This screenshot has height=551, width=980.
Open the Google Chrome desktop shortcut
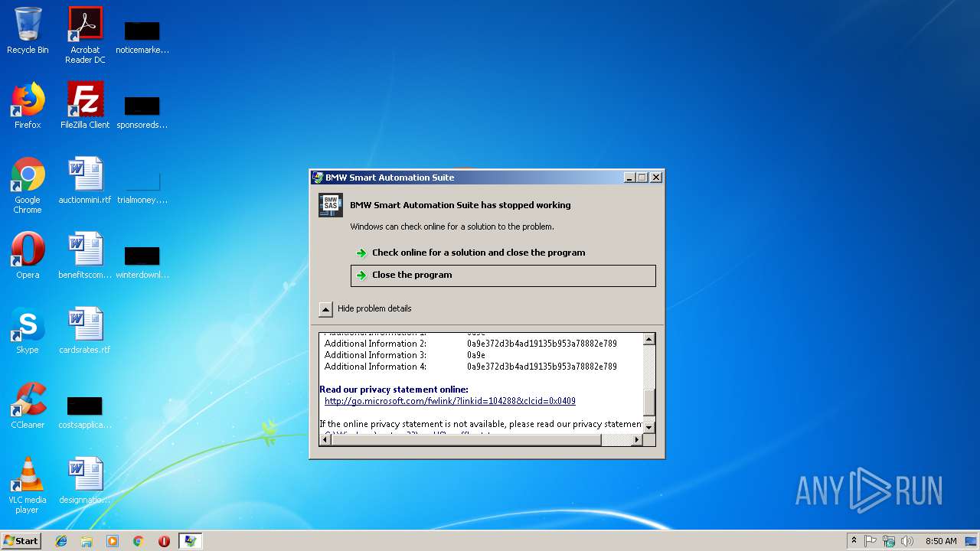[28, 185]
